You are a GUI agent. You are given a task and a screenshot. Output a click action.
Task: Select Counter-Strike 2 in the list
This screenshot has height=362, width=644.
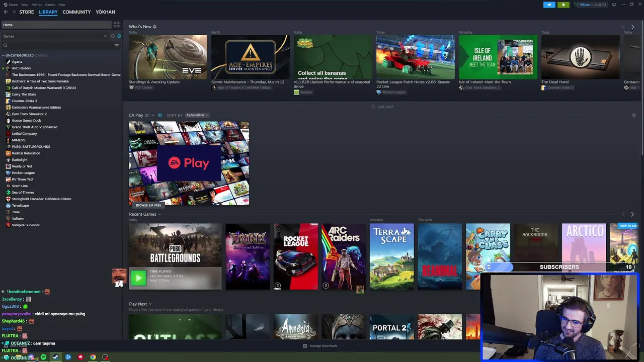coord(24,101)
